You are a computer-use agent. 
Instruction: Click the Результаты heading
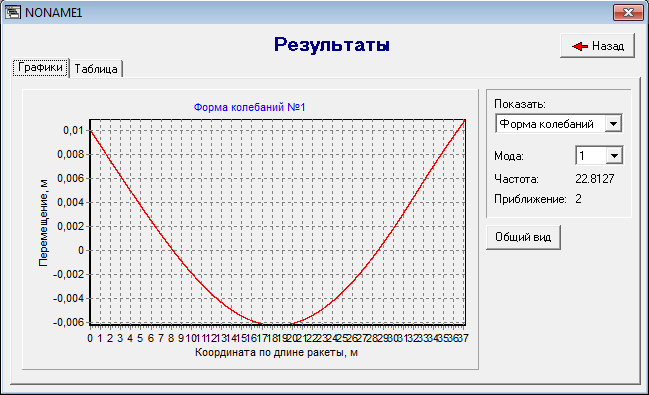[332, 44]
